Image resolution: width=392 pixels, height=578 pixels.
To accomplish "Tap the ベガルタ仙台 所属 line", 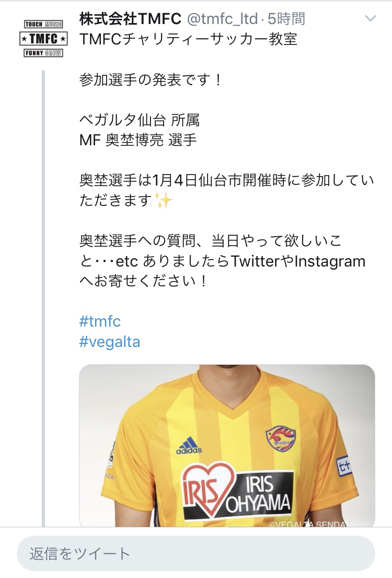I will 140,120.
